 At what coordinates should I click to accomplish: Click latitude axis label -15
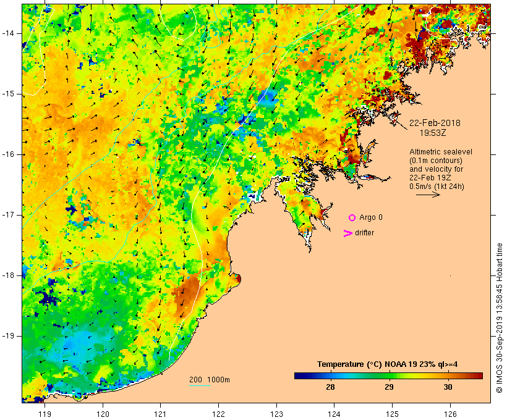(x=7, y=94)
